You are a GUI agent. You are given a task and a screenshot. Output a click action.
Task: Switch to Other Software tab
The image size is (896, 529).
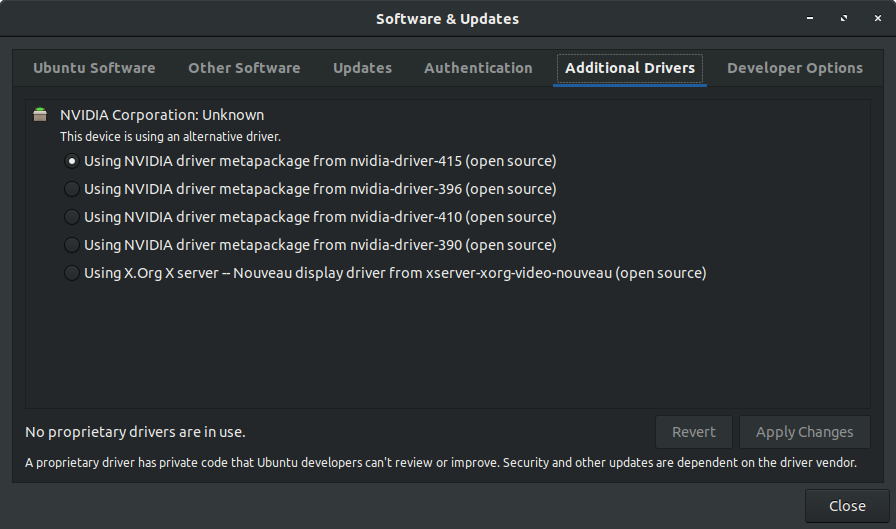[x=244, y=68]
